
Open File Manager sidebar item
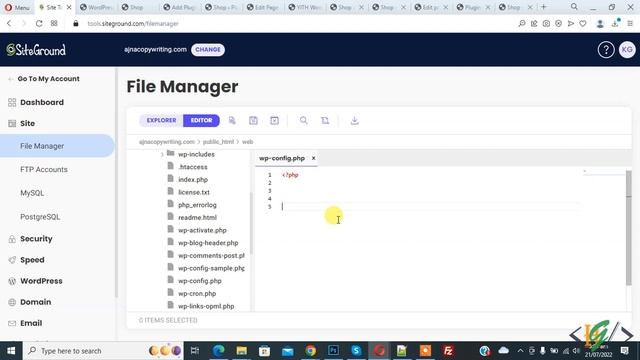click(57, 146)
